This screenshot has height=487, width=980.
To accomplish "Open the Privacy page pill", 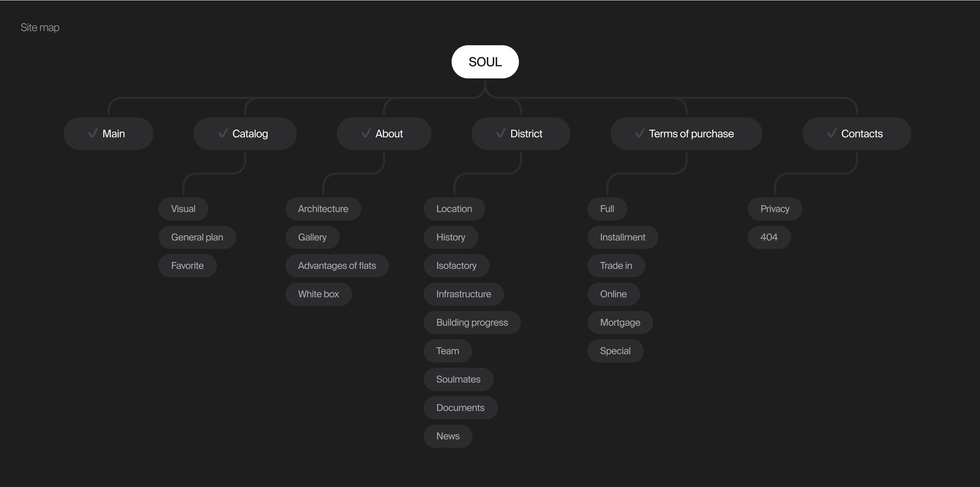I will point(775,209).
